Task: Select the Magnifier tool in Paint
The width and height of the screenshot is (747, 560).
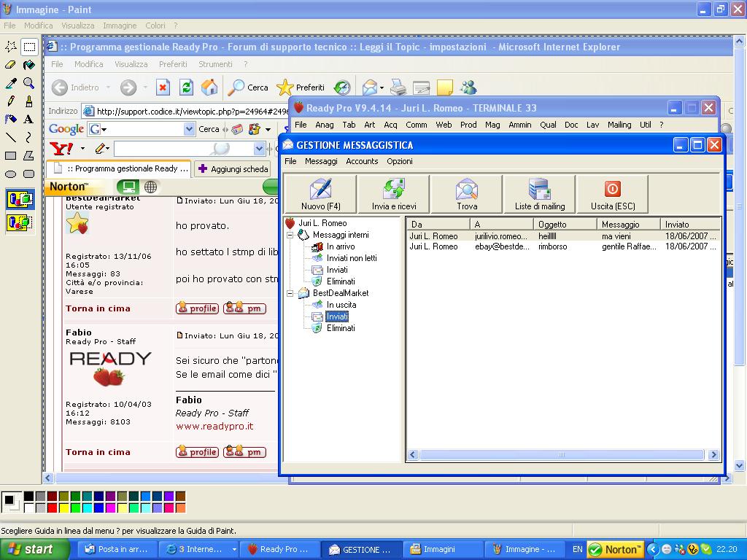Action: pyautogui.click(x=29, y=83)
